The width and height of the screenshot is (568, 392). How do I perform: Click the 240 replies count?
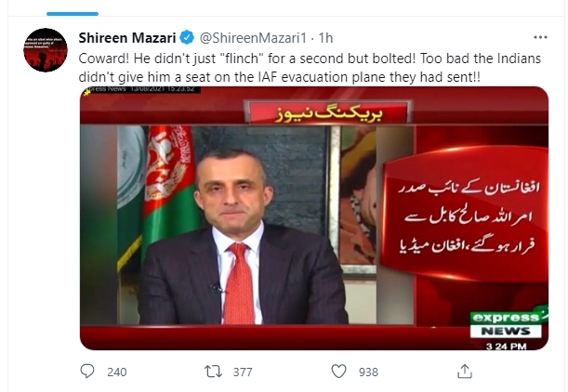(116, 372)
